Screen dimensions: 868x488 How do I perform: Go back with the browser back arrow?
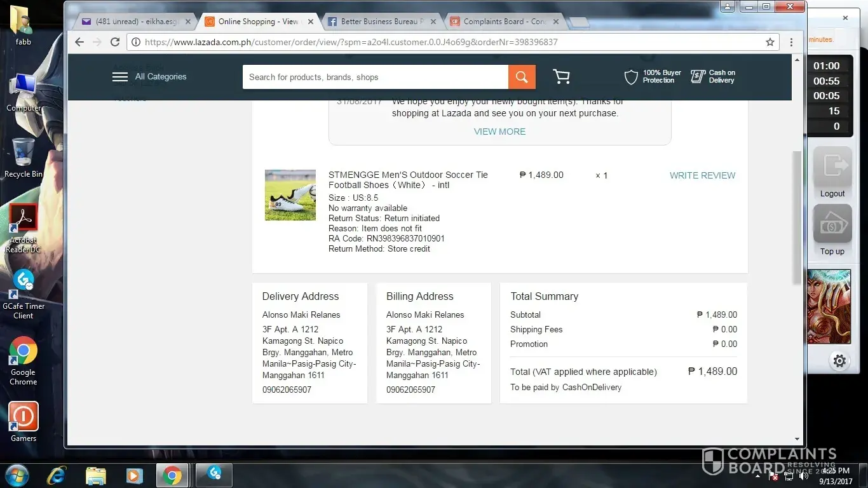(x=79, y=42)
